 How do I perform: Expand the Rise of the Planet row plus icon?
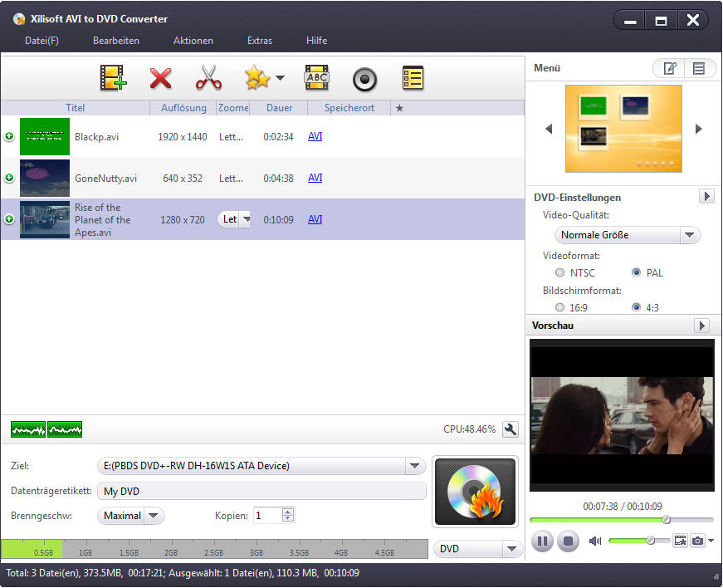pos(9,219)
